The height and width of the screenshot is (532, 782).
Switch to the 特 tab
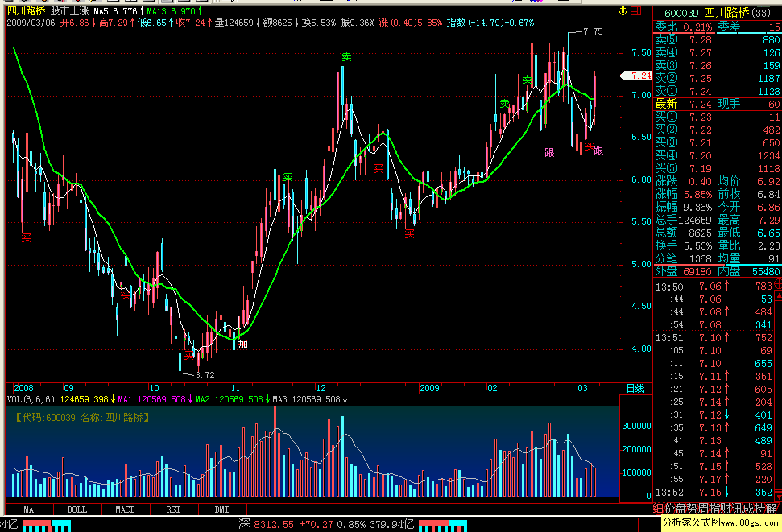click(760, 509)
